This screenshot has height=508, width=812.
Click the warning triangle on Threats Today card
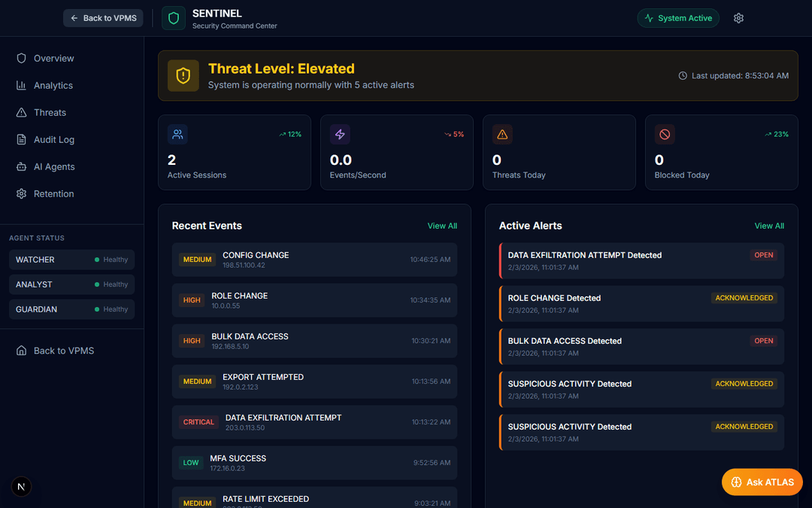[502, 134]
